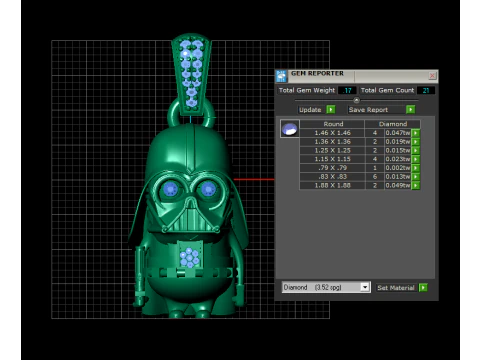Click the Set Material label
Viewport: 480px width, 360px height.
click(x=396, y=288)
